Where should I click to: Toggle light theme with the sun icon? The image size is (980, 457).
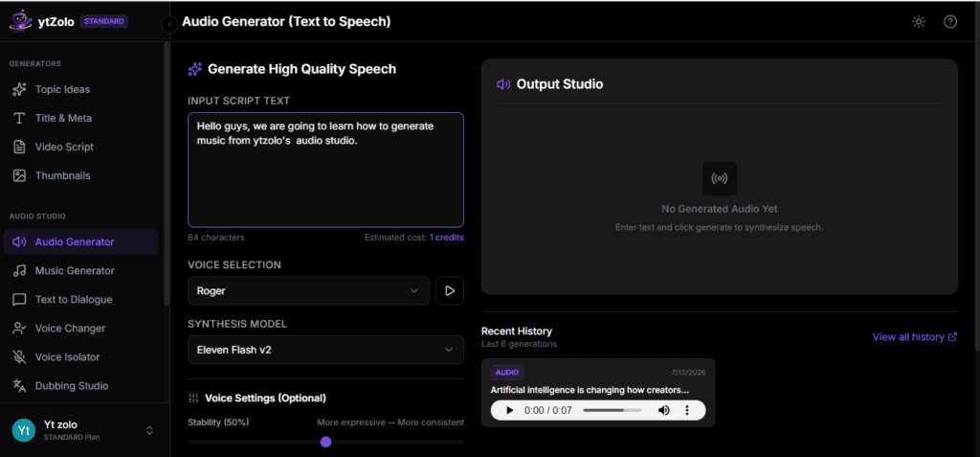coord(918,22)
